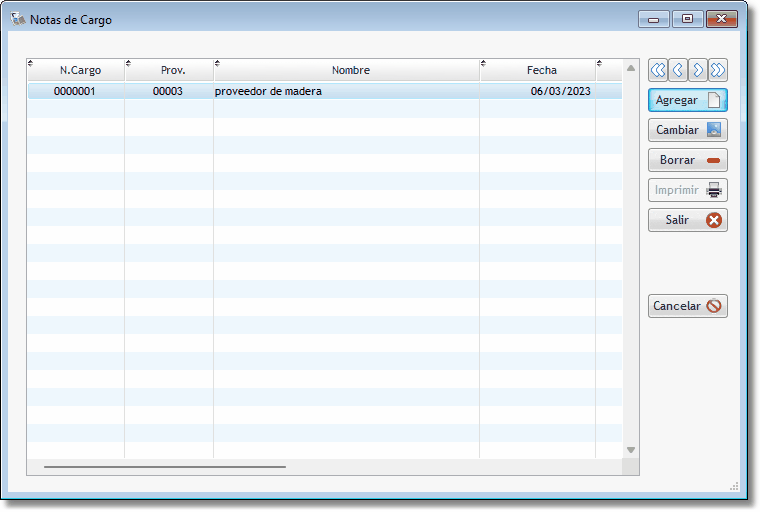Click the Notas de Cargo title bar icon
Viewport: 760px width, 512px height.
[x=18, y=19]
